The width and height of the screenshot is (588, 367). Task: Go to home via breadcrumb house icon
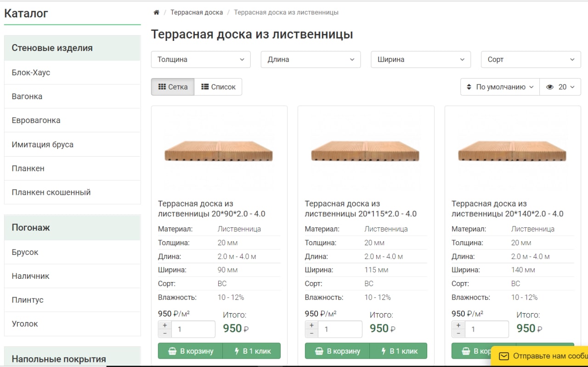click(x=156, y=12)
